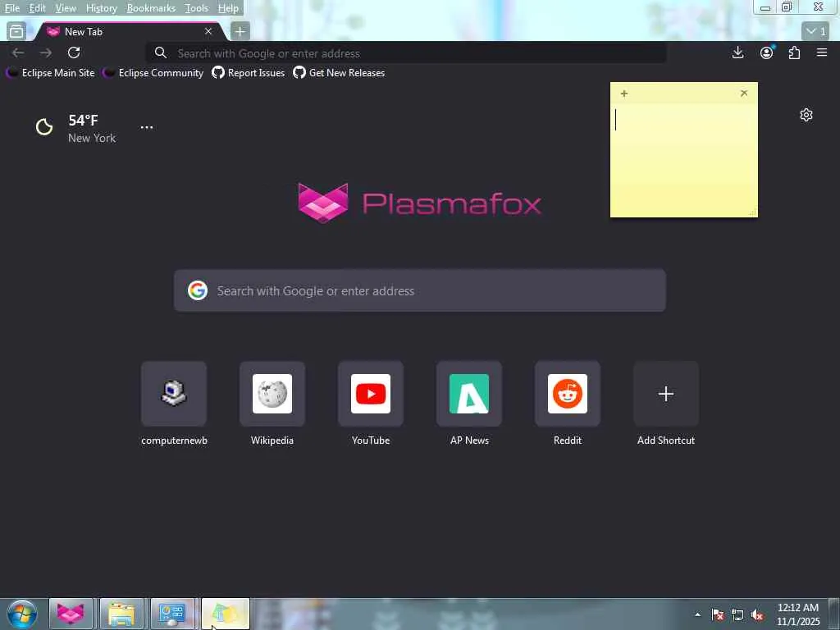Open the weather widget options ellipsis
The height and width of the screenshot is (630, 840).
pos(147,127)
